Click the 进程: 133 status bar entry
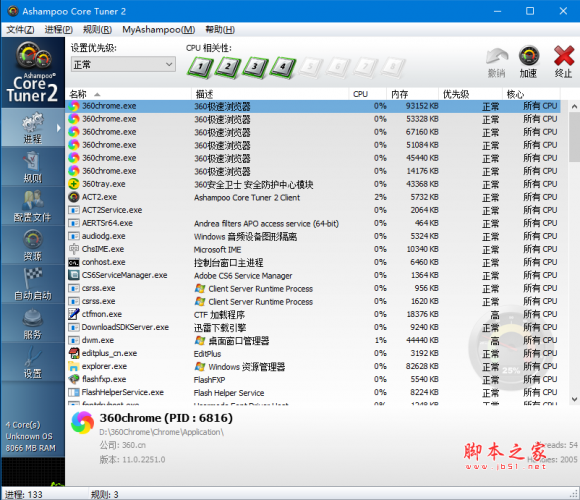Image resolution: width=580 pixels, height=500 pixels. click(x=24, y=494)
